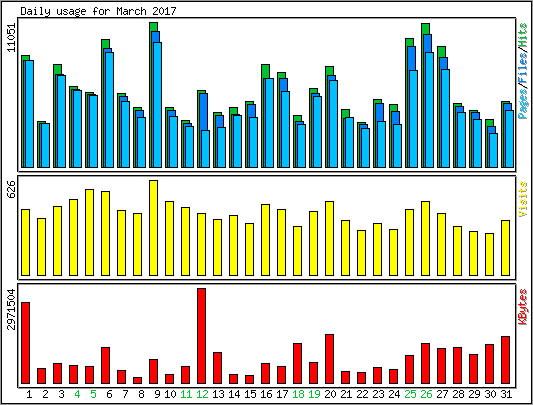Screen dimensions: 533x405
Task: Click the cyan 'Pages' legend word
Action: (523, 103)
